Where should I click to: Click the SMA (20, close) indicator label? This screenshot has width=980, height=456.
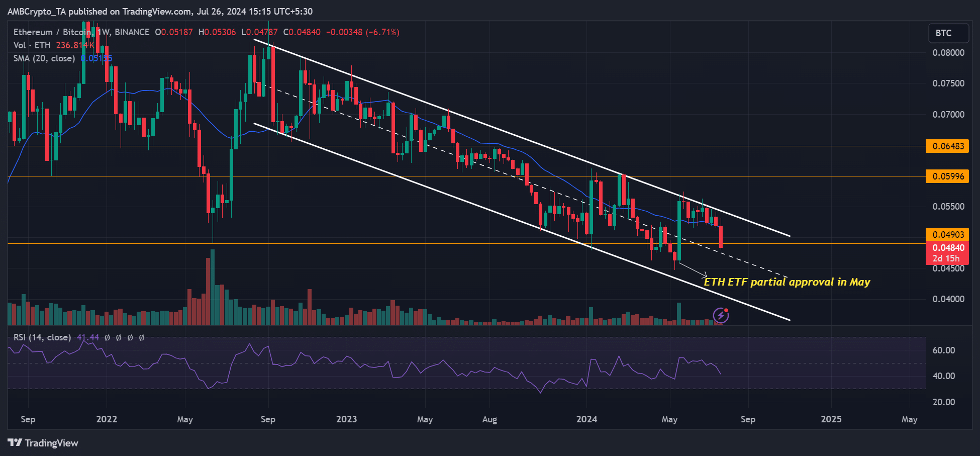44,58
